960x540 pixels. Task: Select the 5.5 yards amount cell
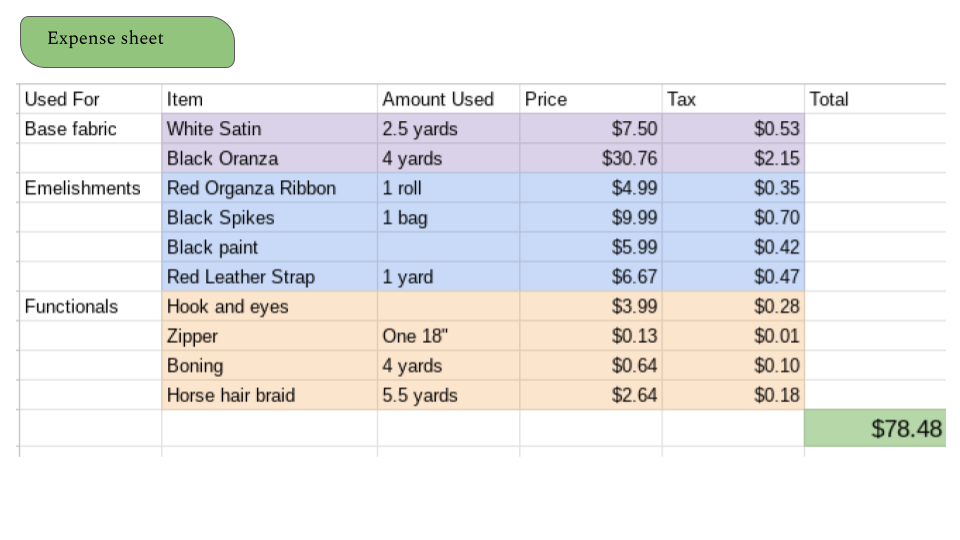(x=448, y=395)
